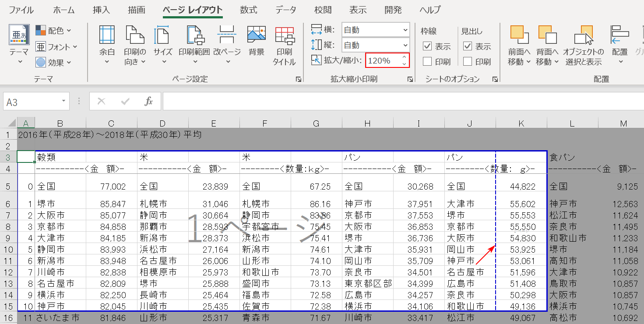Toggle 見出し 印刷 headings print checkbox
Image resolution: width=644 pixels, height=324 pixels.
[468, 62]
